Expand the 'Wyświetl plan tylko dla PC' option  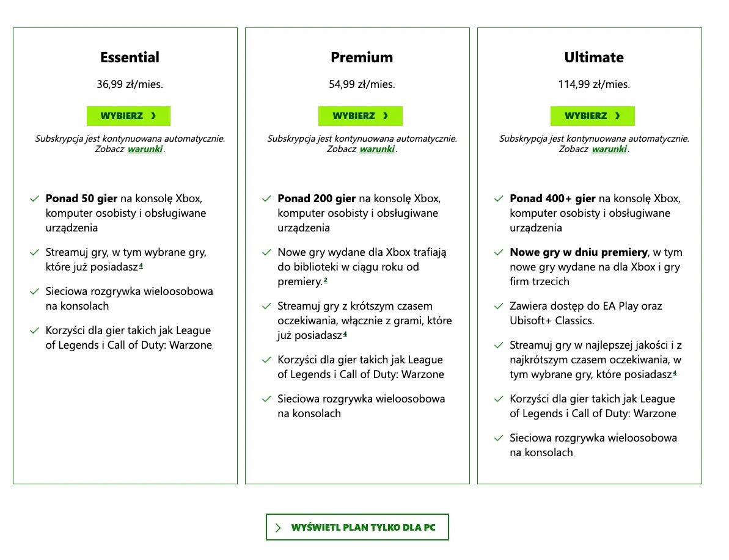(357, 527)
